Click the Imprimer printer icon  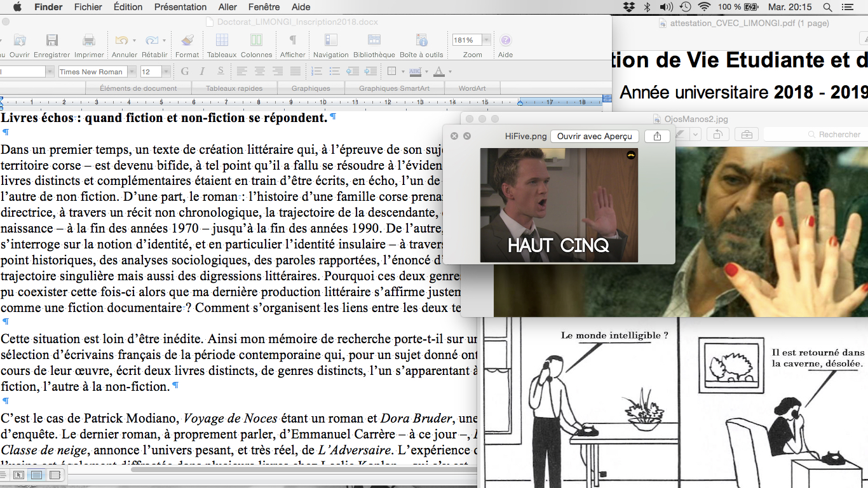coord(89,41)
